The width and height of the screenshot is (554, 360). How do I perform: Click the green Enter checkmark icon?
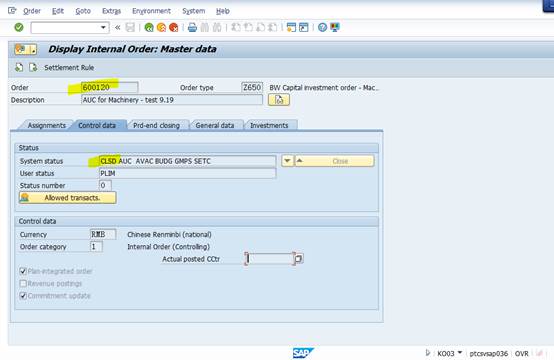click(x=19, y=27)
